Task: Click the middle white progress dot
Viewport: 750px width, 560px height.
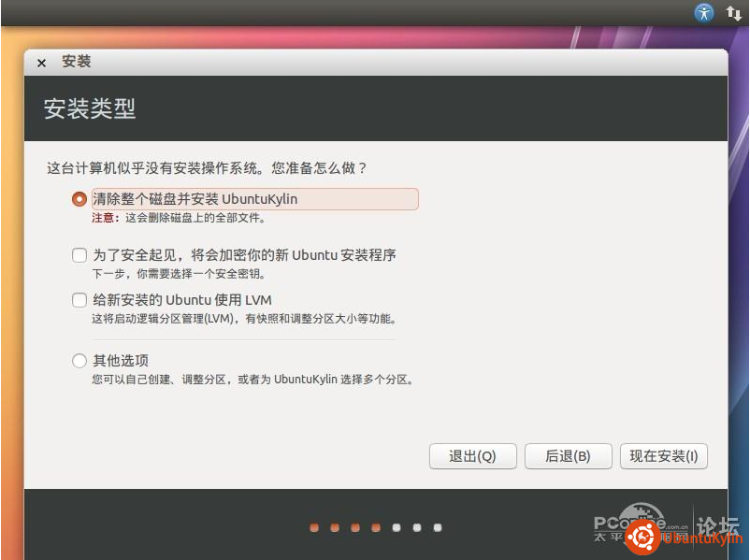Action: click(x=417, y=527)
